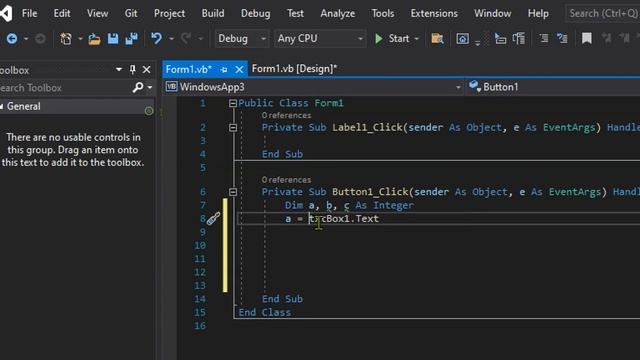Viewport: 640px width, 360px height.
Task: Open the Debug configuration dropdown
Action: [x=263, y=39]
